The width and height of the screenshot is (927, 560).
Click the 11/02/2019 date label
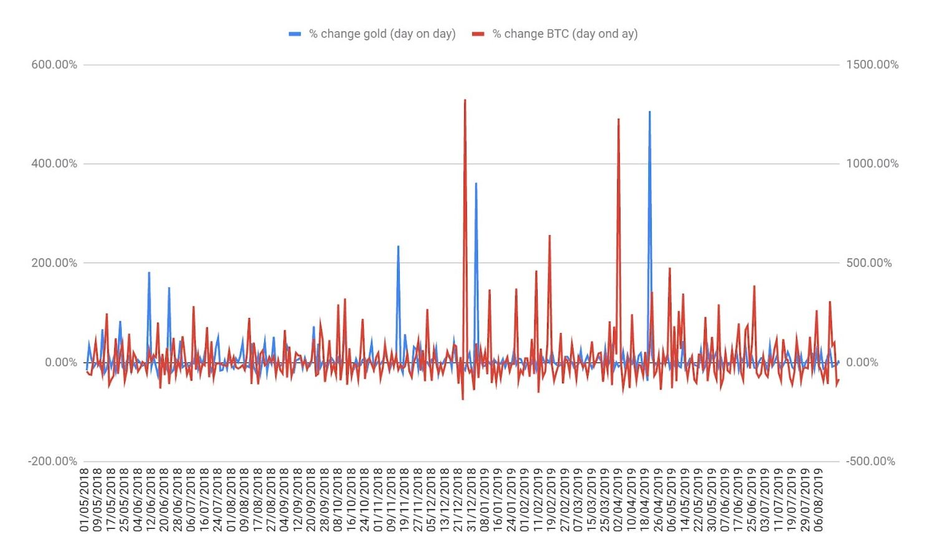coord(538,501)
